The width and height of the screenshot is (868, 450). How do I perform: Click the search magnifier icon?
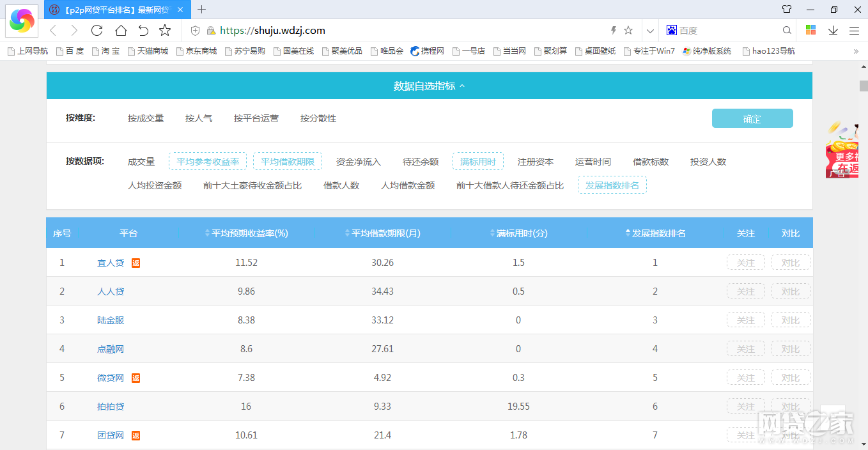tap(787, 31)
